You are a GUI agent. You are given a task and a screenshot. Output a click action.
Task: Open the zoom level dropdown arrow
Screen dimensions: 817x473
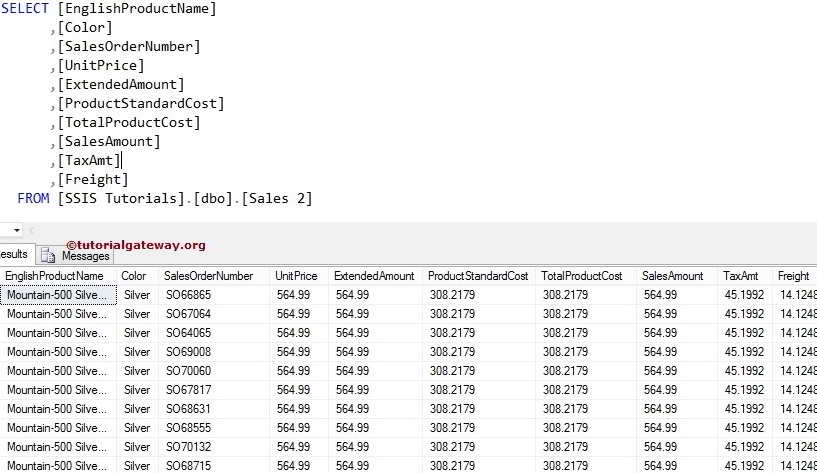click(17, 230)
